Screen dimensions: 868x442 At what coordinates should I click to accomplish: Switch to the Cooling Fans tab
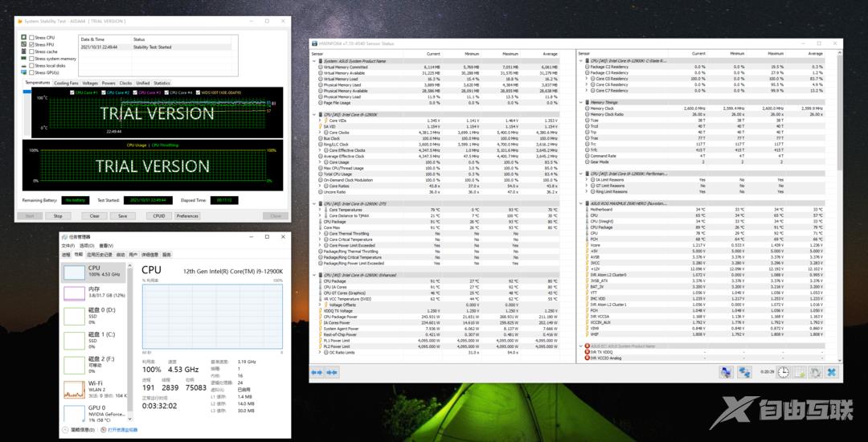(66, 83)
